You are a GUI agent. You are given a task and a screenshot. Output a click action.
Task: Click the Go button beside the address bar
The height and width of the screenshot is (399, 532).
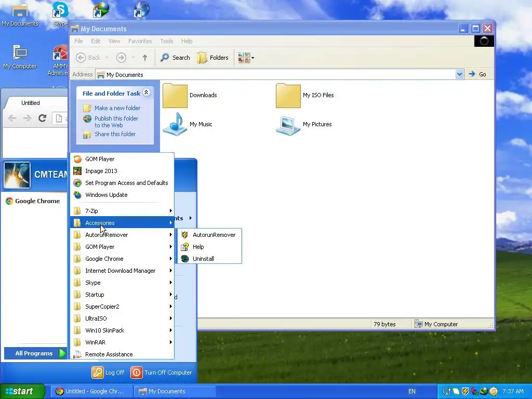pos(478,74)
